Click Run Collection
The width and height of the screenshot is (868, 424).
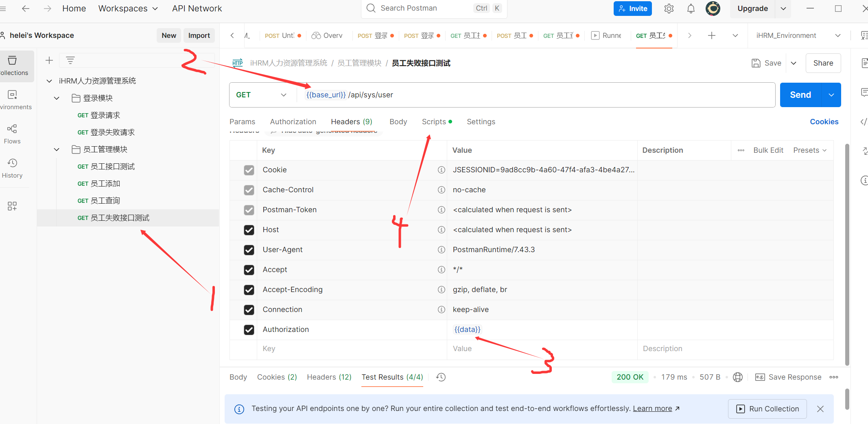click(x=767, y=409)
